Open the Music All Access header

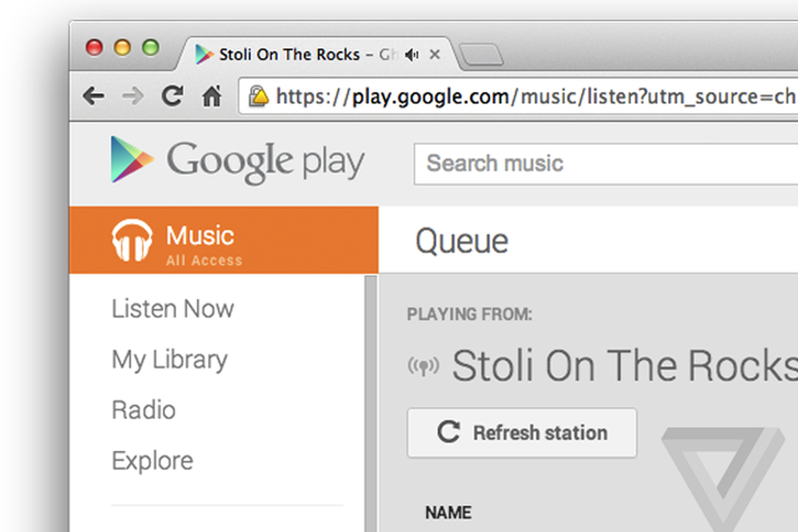[224, 240]
